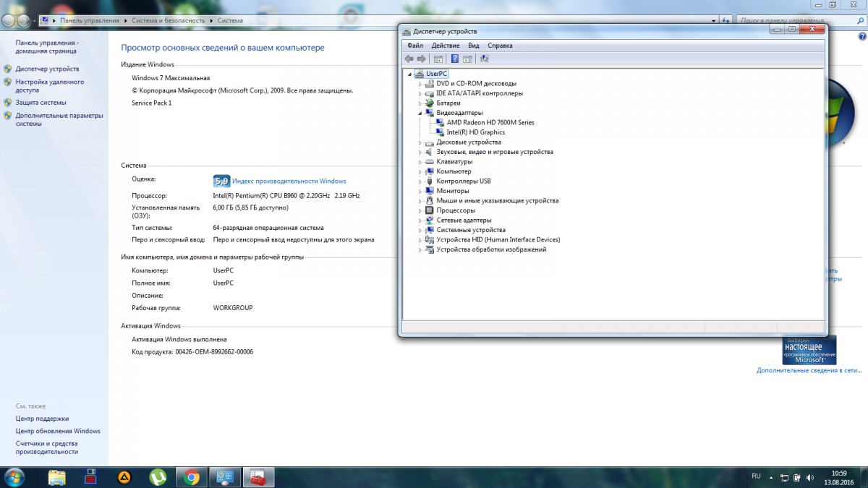Open the Действие menu

tap(446, 46)
